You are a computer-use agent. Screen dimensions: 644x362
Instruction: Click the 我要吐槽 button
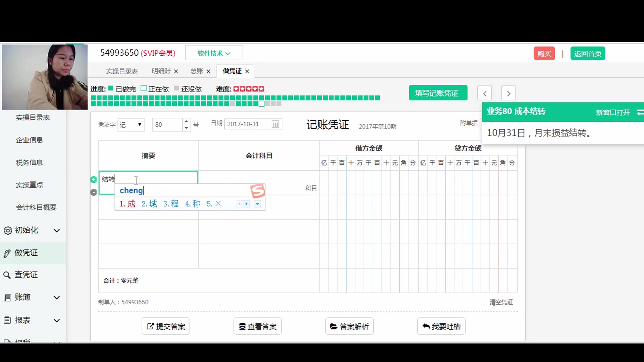point(441,326)
